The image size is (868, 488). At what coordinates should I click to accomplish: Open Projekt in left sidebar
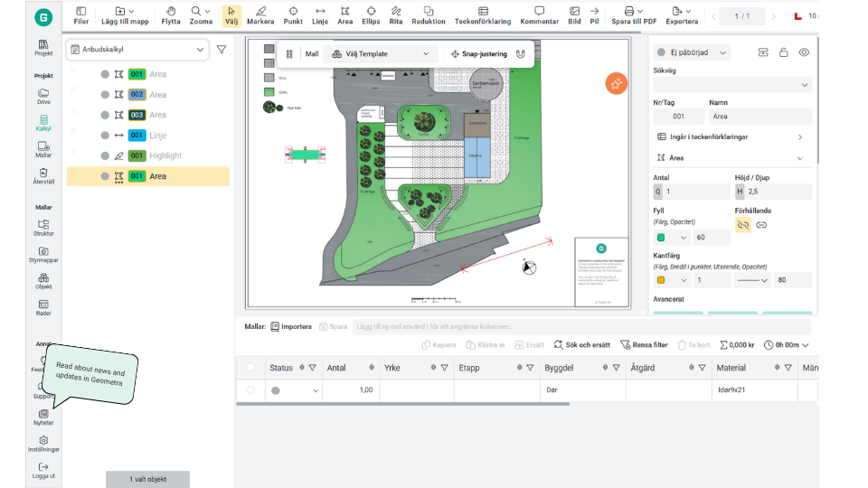pyautogui.click(x=43, y=48)
